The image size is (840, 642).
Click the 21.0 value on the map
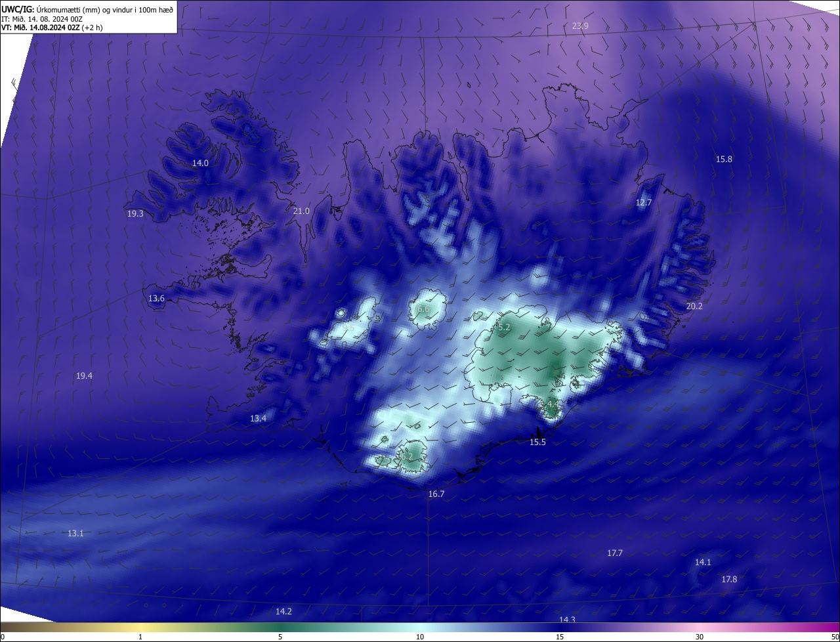[x=301, y=211]
